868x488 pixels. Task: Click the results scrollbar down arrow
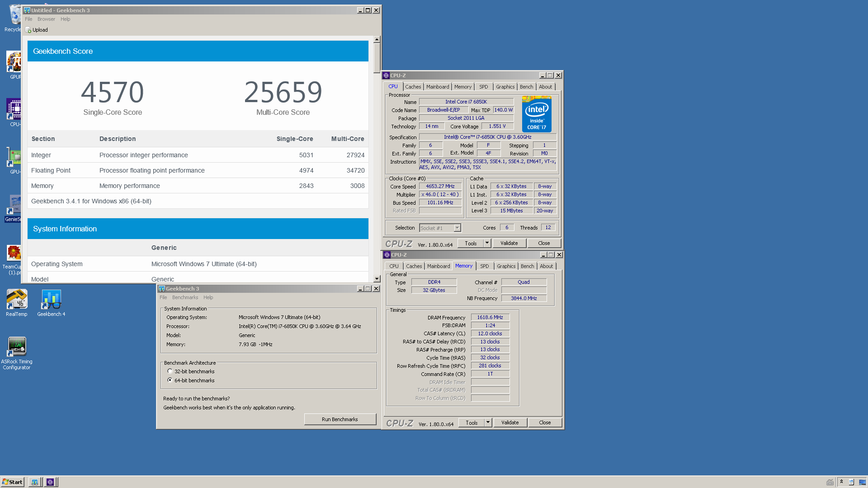point(377,279)
